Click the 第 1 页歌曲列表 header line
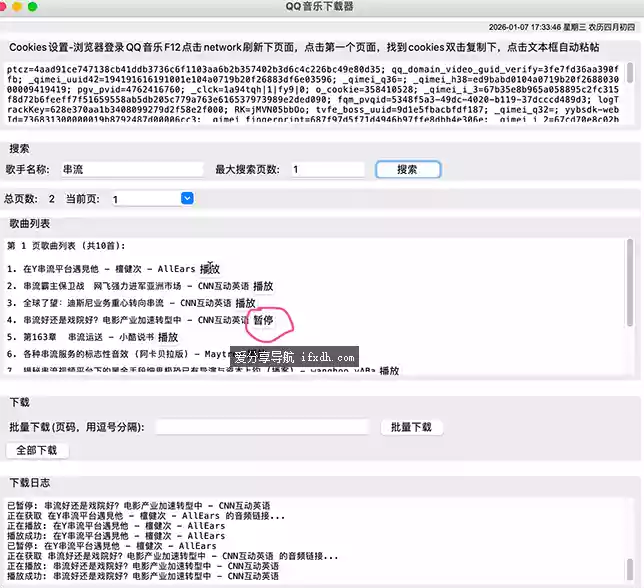644x588 pixels. click(x=66, y=246)
